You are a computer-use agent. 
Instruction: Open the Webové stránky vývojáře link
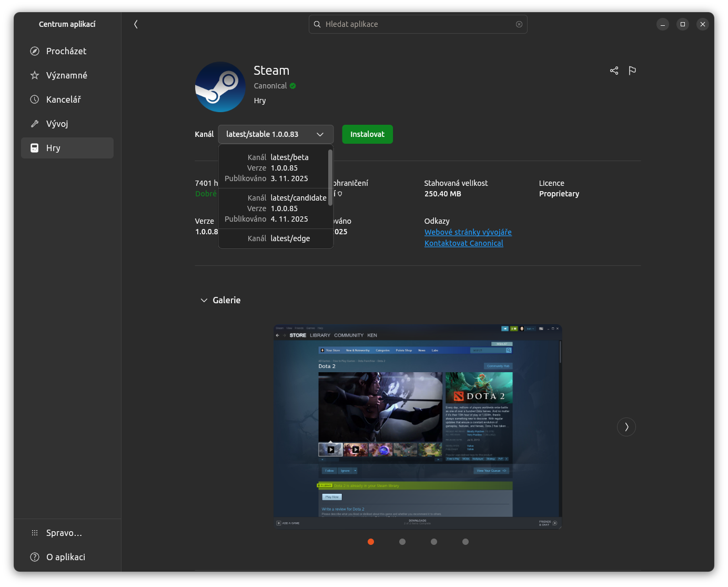(x=468, y=232)
